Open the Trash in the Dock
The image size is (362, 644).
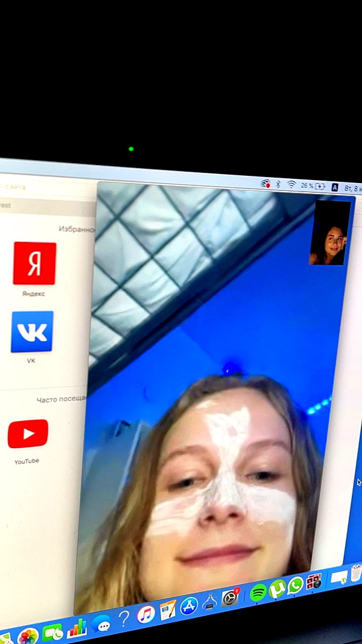point(356,573)
